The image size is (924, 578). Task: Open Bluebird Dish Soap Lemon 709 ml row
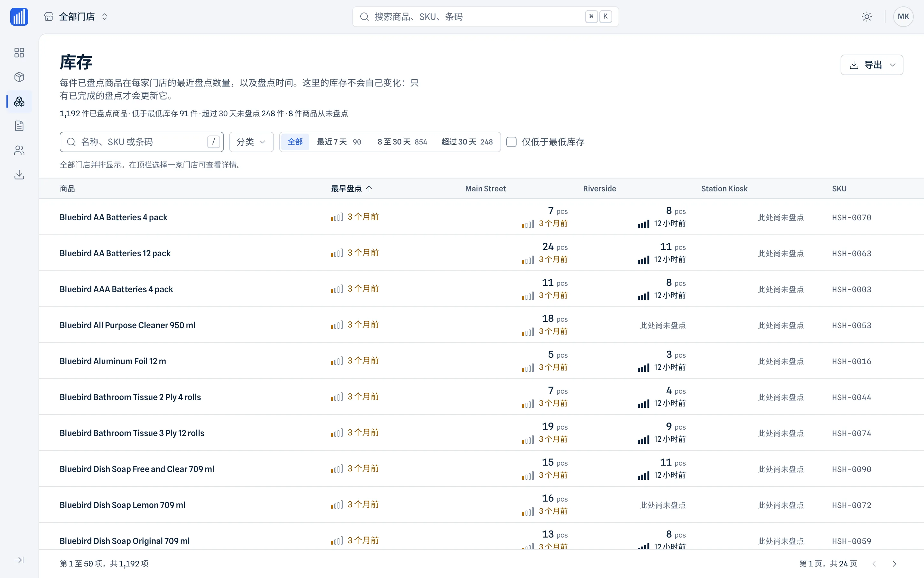481,504
